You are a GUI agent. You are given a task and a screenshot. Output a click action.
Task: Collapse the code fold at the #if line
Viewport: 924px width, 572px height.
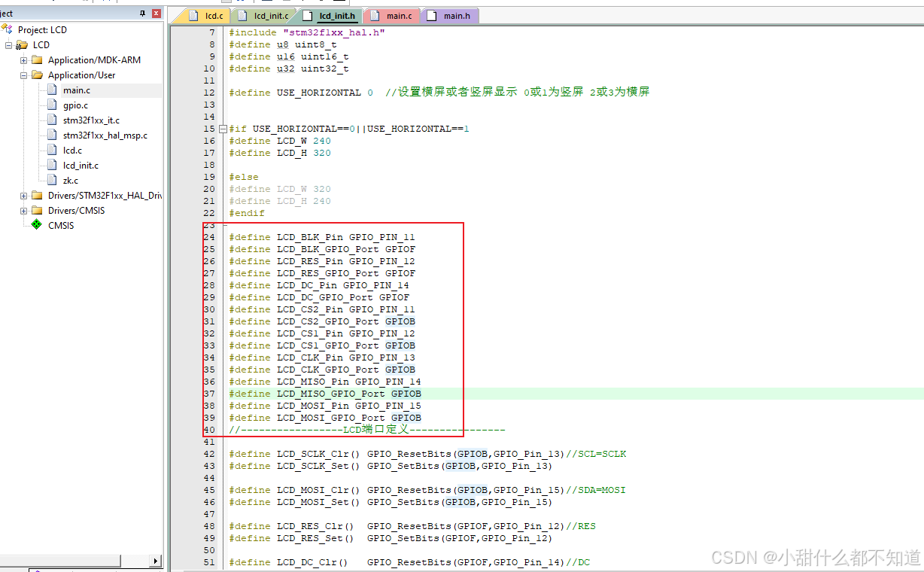tap(223, 128)
